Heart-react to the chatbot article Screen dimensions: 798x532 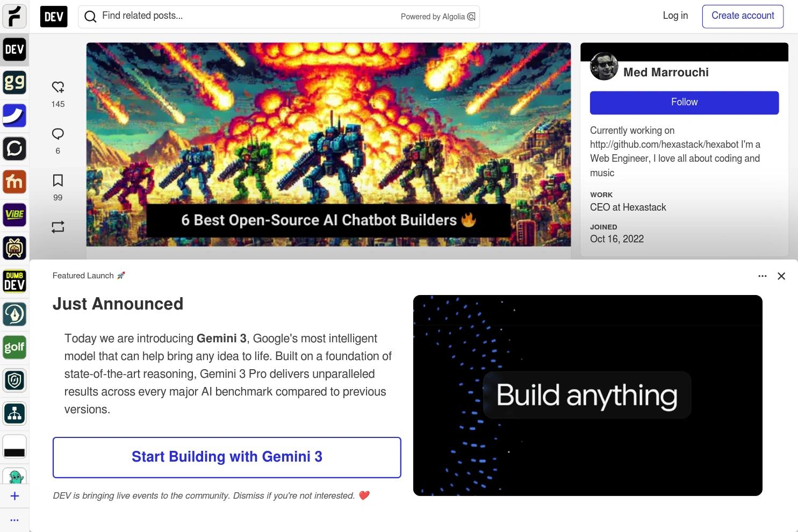[x=57, y=87]
